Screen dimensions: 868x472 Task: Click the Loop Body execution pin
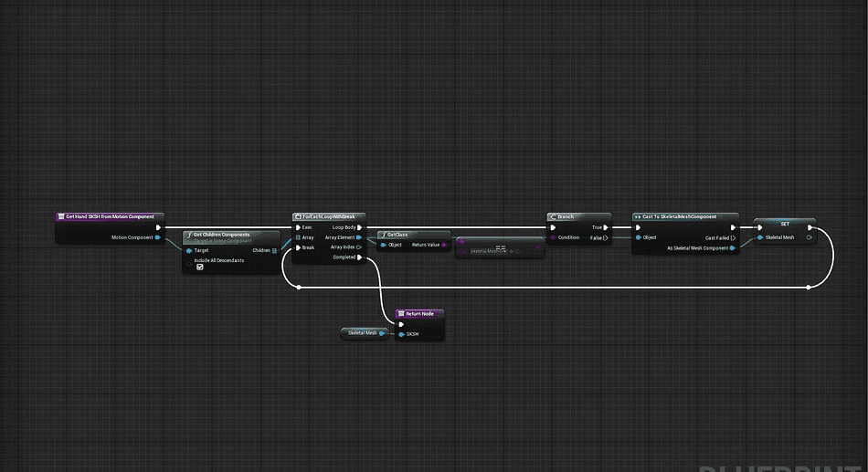pos(360,227)
